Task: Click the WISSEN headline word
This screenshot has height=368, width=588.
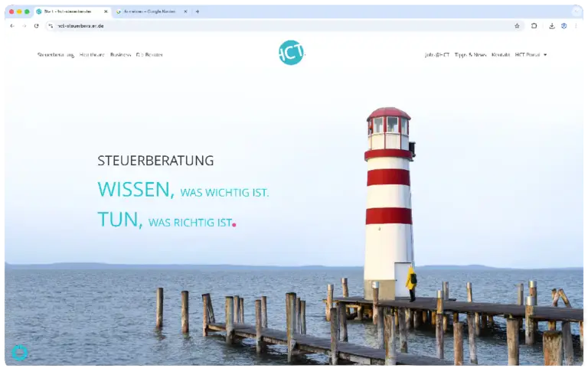Action: [136, 189]
